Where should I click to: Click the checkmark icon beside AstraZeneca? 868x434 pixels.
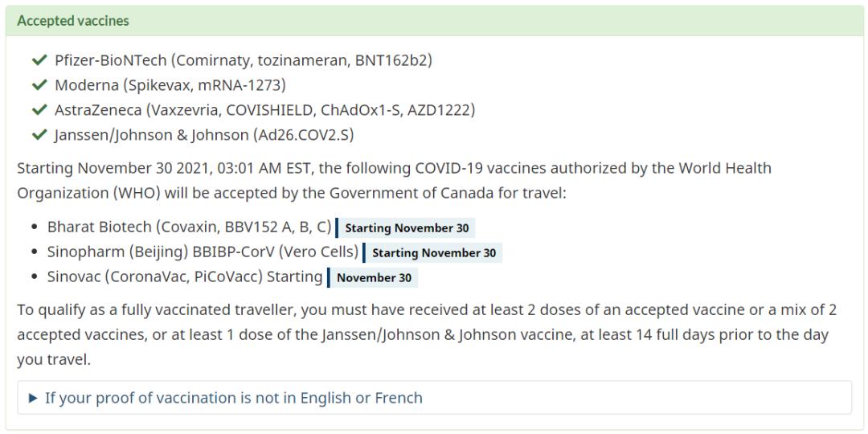39,110
